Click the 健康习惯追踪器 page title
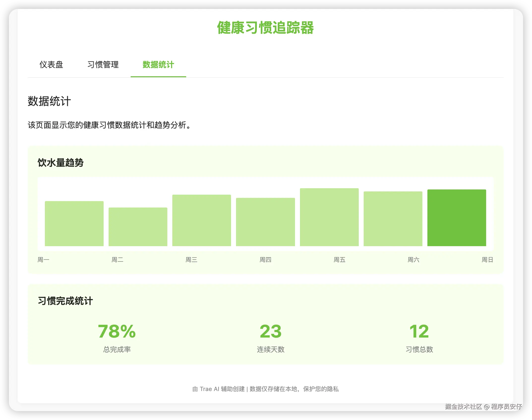This screenshot has width=532, height=420. pos(265,27)
